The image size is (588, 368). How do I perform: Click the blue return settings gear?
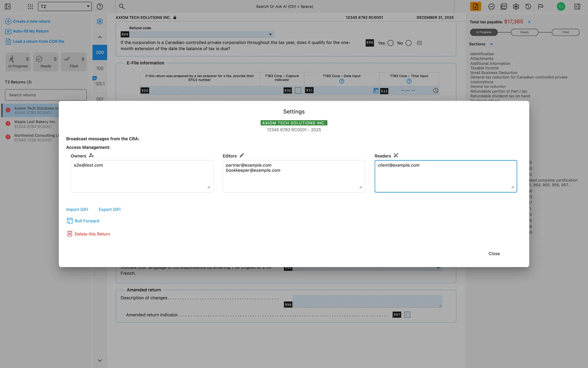(100, 21)
